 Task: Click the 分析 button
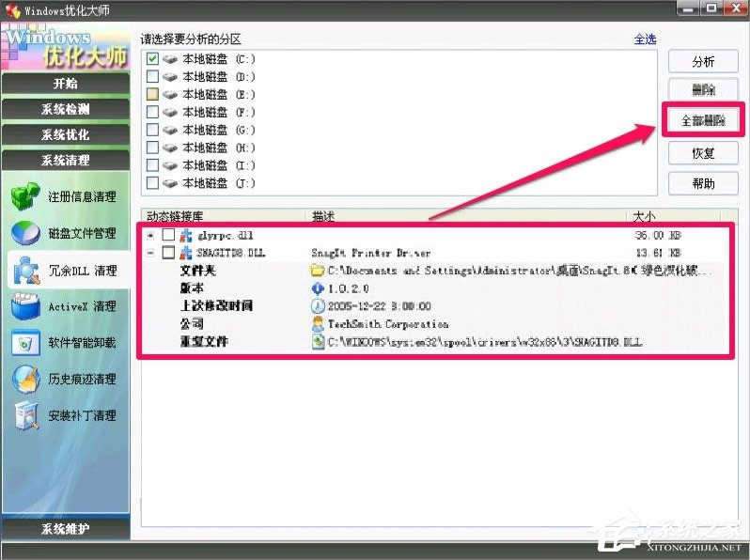(x=703, y=62)
